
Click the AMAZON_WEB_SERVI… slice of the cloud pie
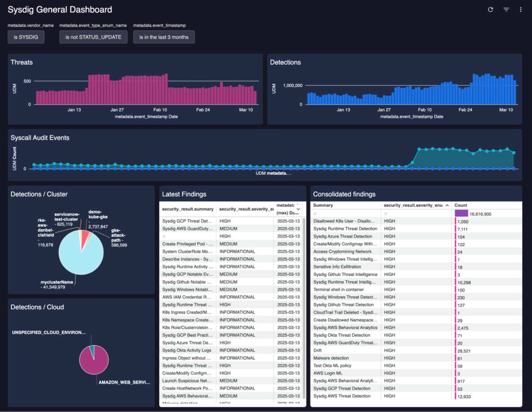[x=93, y=362]
